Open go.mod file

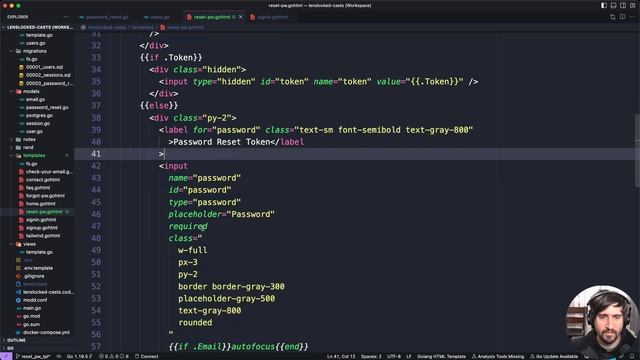(x=31, y=316)
